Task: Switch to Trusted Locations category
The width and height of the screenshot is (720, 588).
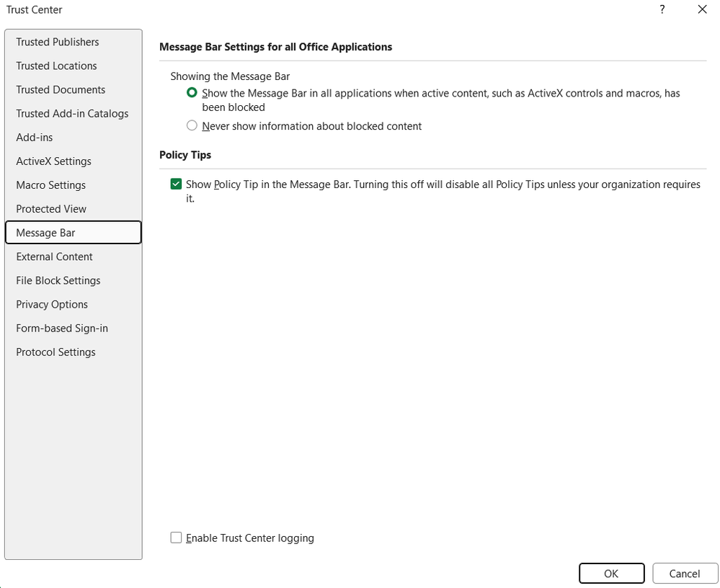Action: tap(56, 66)
